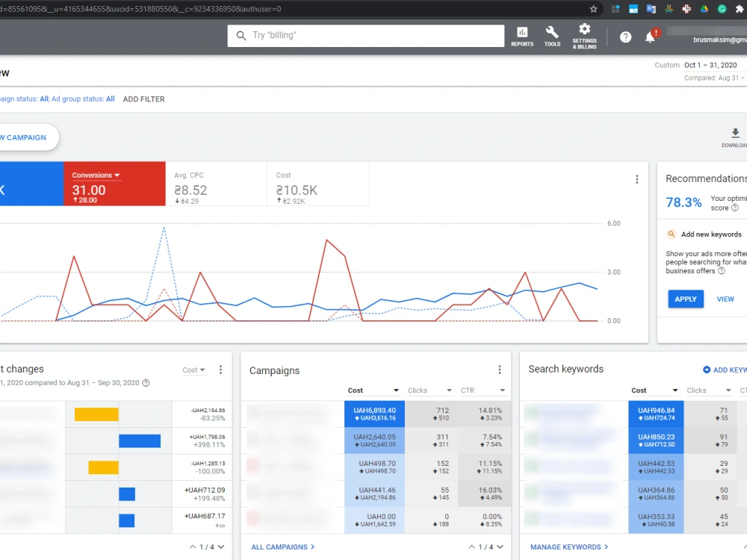The image size is (747, 560).
Task: Click the UAH498.70 campaign cost cell
Action: click(374, 467)
